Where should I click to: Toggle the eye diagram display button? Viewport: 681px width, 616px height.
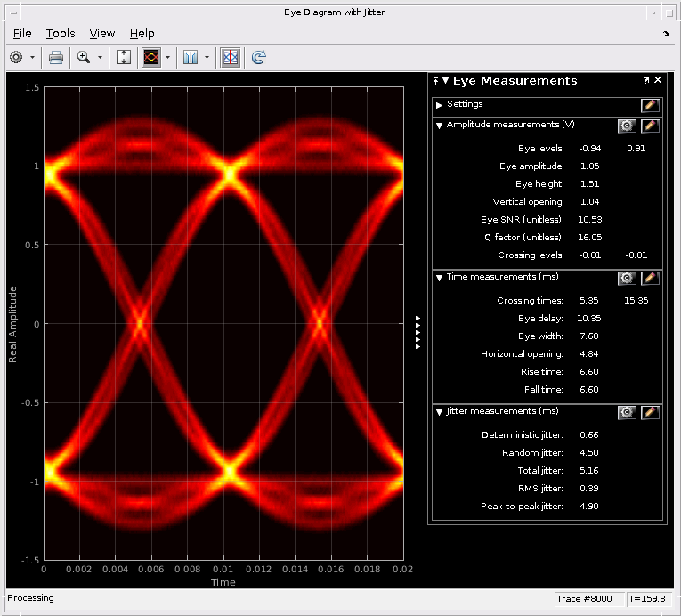pos(150,57)
